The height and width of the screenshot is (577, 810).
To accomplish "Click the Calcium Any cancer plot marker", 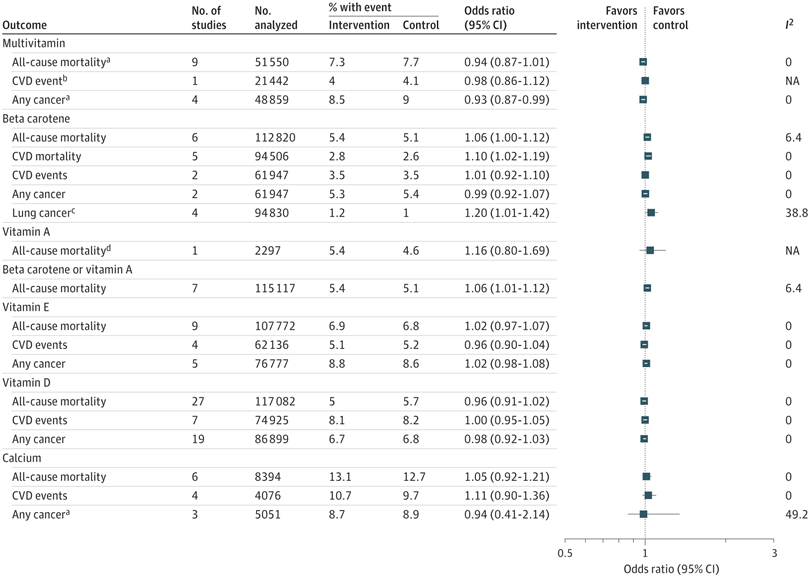I will pos(643,514).
